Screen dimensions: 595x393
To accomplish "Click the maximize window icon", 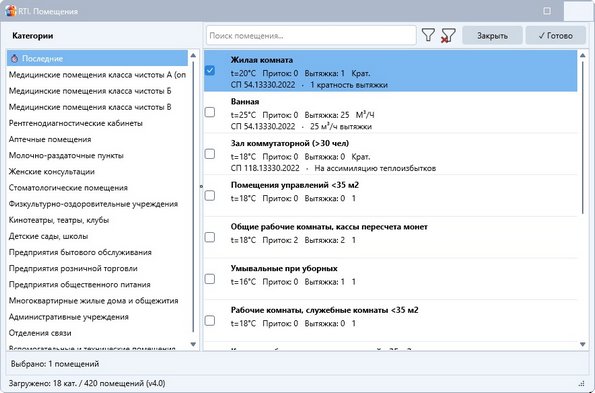I will (x=547, y=11).
